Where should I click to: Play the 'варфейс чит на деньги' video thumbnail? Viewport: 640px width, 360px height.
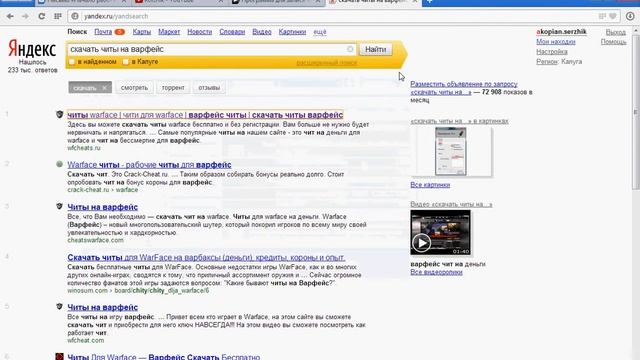point(440,233)
